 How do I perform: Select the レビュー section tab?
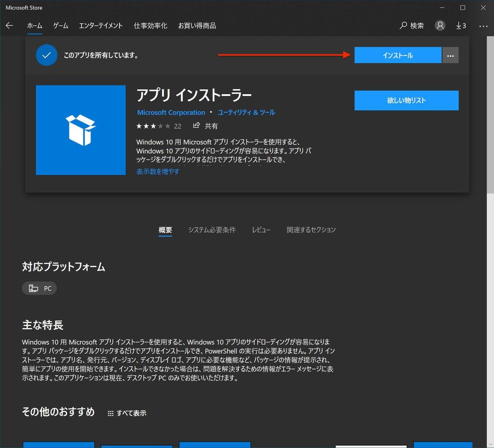[261, 230]
